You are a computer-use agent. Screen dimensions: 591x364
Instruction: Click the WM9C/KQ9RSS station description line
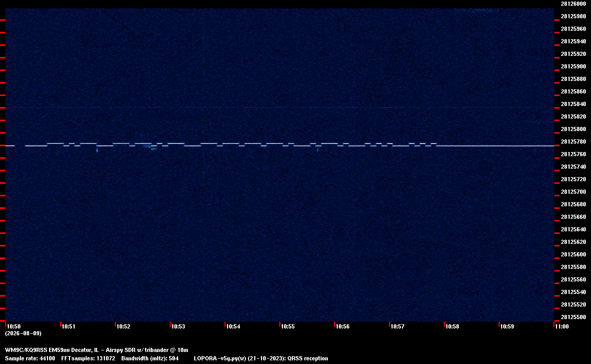(x=97, y=350)
